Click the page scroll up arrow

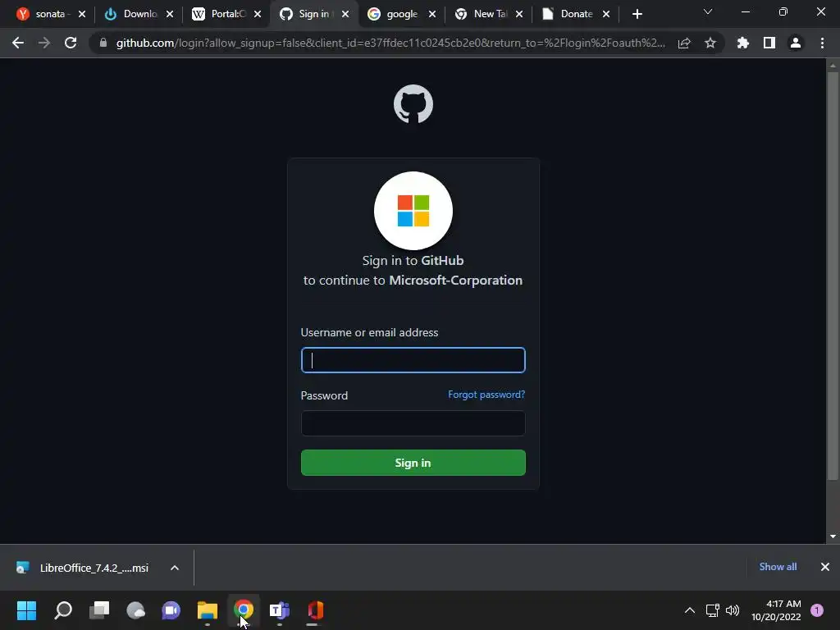pyautogui.click(x=833, y=66)
